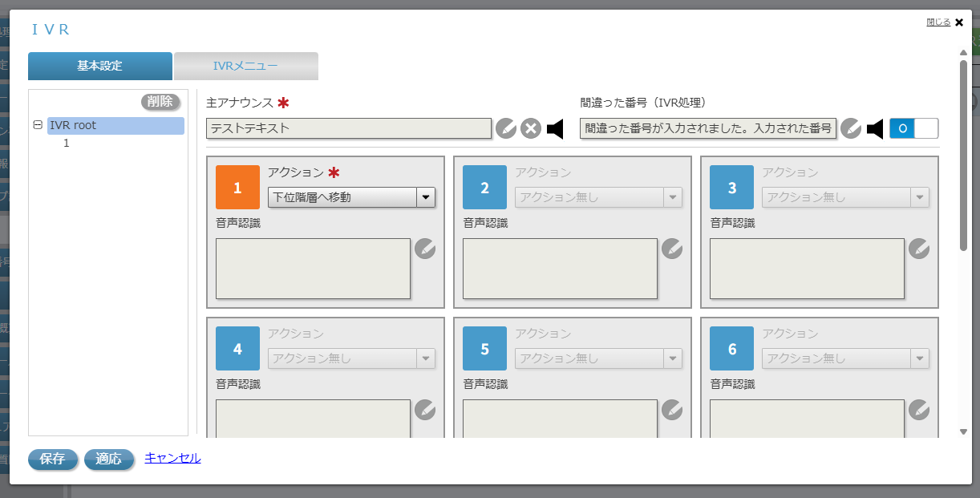Save settings with the 保存 button
The width and height of the screenshot is (980, 498).
click(52, 460)
